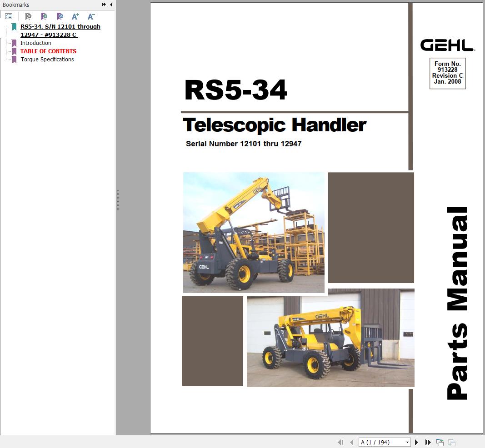Screen dimensions: 485x448
Task: Open the Torque Specifications bookmark
Action: click(47, 60)
